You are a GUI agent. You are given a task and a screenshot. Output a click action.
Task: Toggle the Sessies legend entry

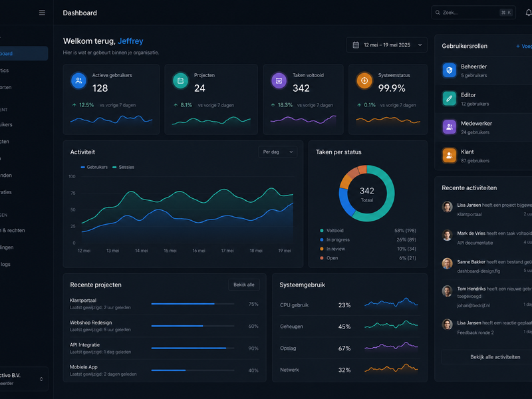point(123,168)
